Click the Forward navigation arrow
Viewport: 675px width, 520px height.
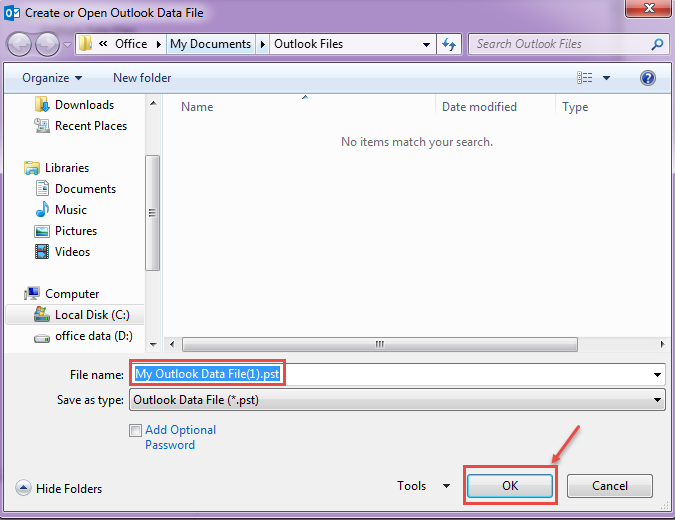(47, 44)
